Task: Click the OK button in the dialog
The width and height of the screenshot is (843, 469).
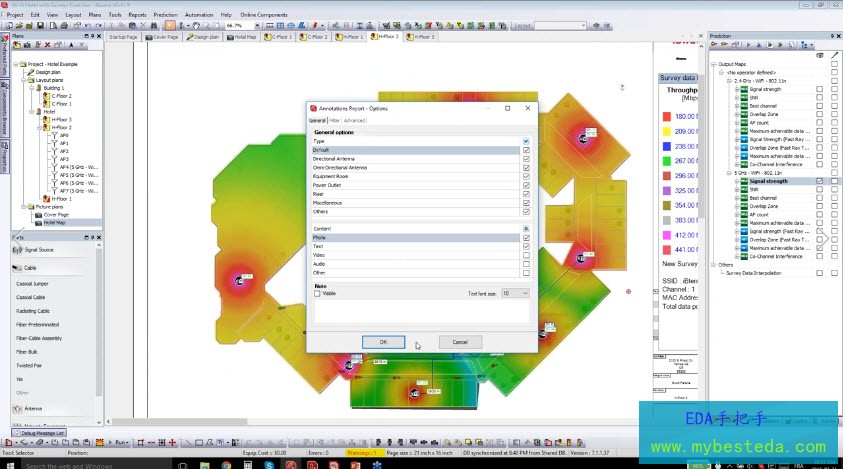Action: pyautogui.click(x=383, y=342)
